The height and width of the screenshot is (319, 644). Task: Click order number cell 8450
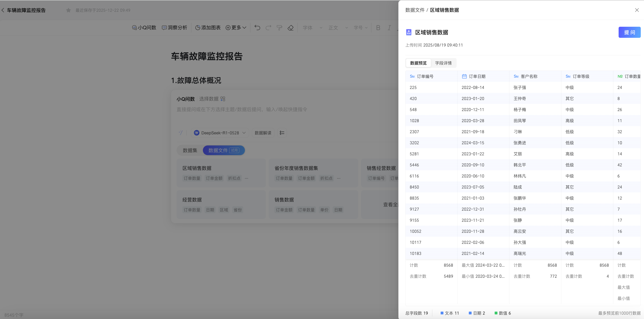431,187
